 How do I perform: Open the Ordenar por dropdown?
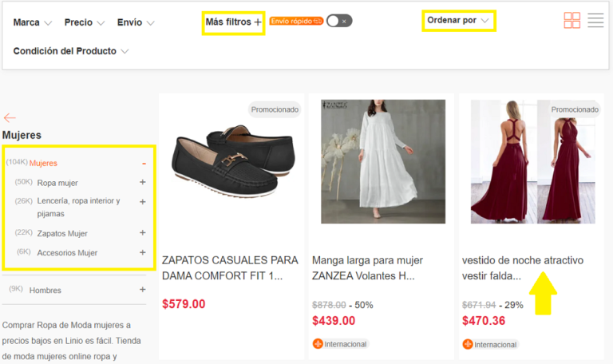pyautogui.click(x=458, y=20)
